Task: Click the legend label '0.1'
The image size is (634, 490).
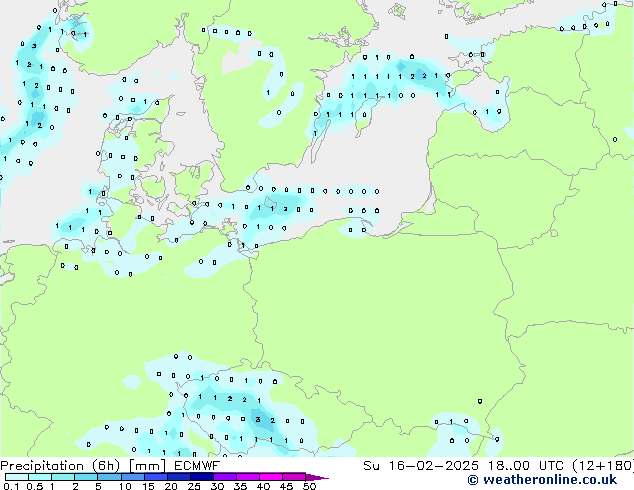Action: tap(11, 486)
